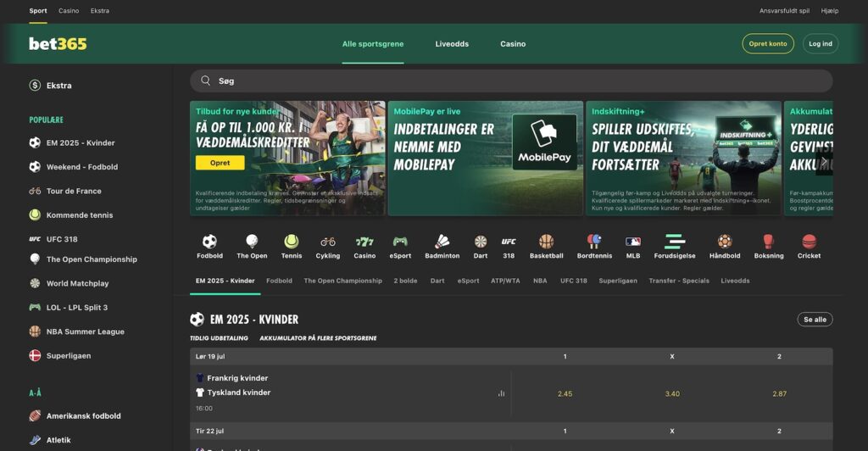The image size is (868, 451).
Task: Click the Opret konto button
Action: pyautogui.click(x=768, y=44)
